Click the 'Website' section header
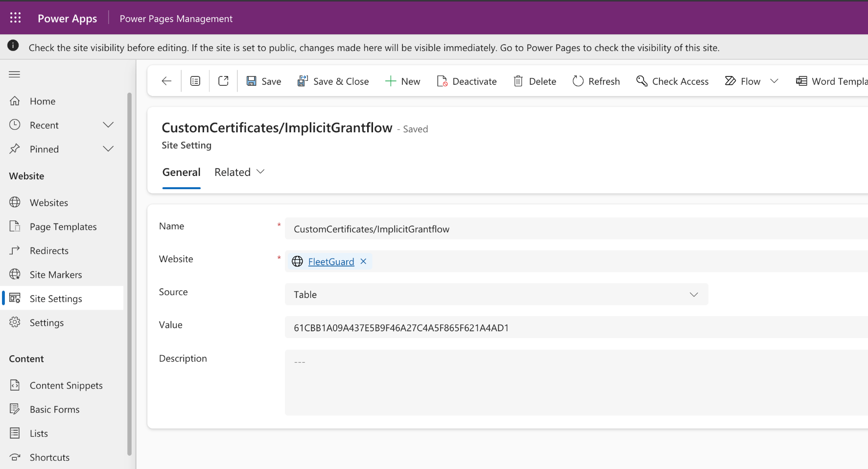Image resolution: width=868 pixels, height=469 pixels. [x=26, y=176]
